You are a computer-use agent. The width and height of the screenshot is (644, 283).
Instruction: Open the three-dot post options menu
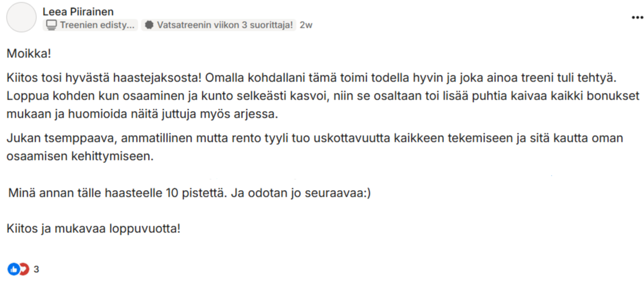coord(637,17)
